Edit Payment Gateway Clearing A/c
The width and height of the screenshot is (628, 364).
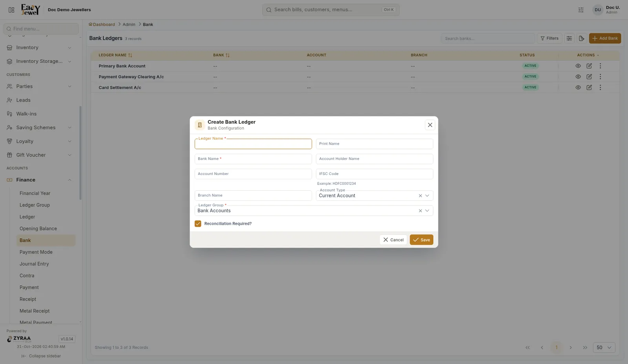[x=589, y=76]
